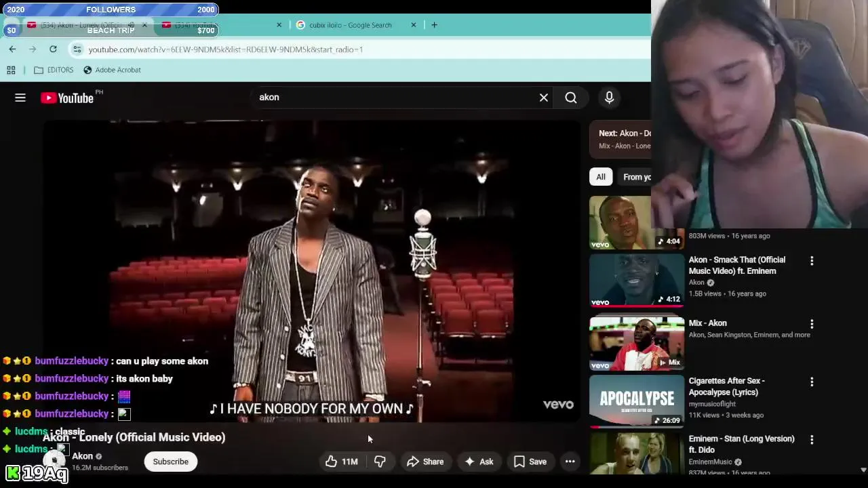The height and width of the screenshot is (488, 868).
Task: Save the video to a playlist
Action: tap(530, 462)
